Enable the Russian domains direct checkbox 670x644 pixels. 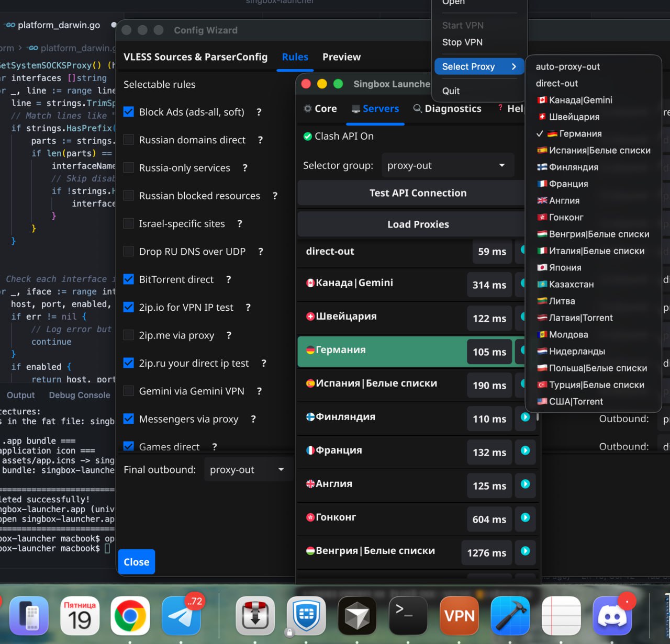tap(128, 140)
